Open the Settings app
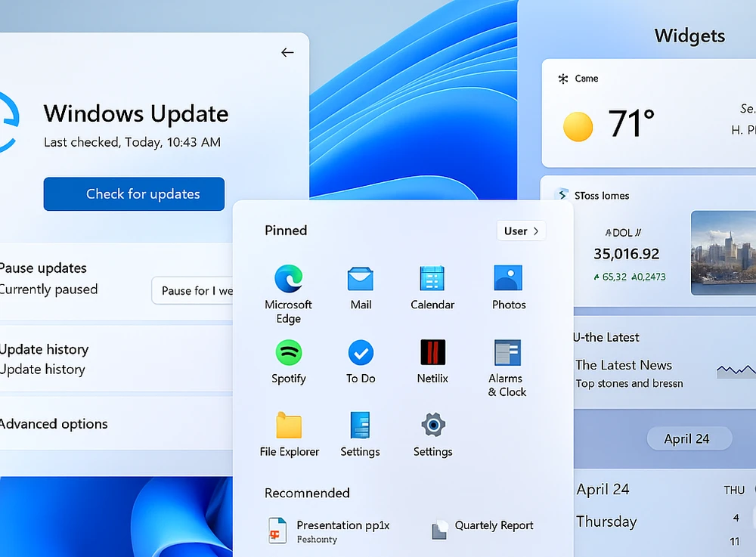Viewport: 756px width, 557px height. pos(361,423)
